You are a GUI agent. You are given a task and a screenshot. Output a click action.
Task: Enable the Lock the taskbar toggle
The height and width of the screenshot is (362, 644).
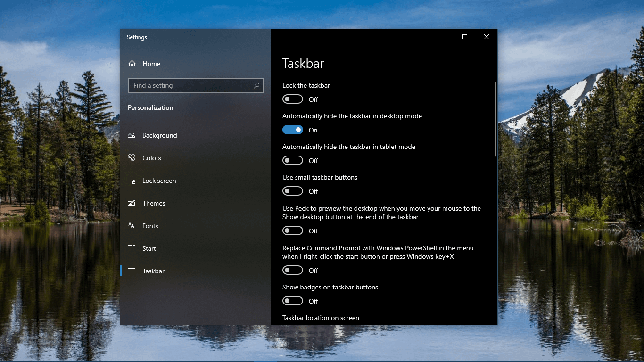292,99
